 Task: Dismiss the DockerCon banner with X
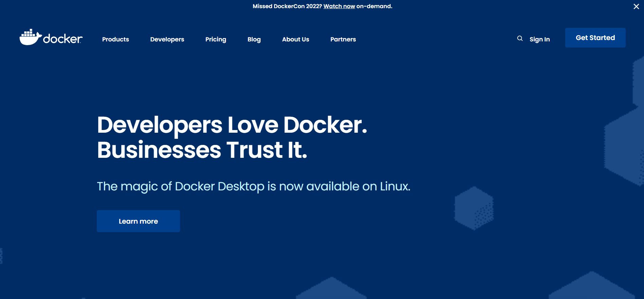pos(636,6)
